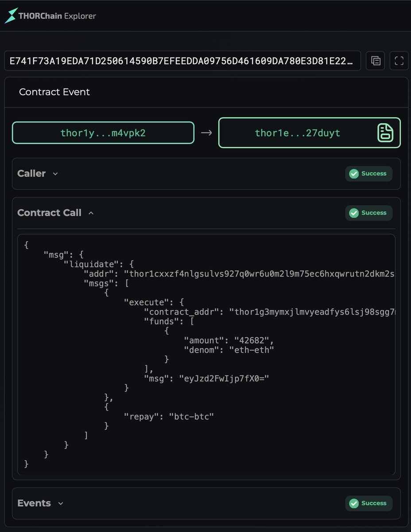Expand the Events section
This screenshot has width=411, height=532.
pos(61,503)
